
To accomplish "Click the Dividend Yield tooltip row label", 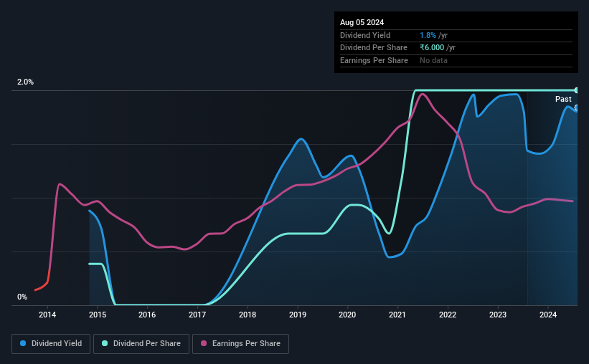I will [x=365, y=35].
